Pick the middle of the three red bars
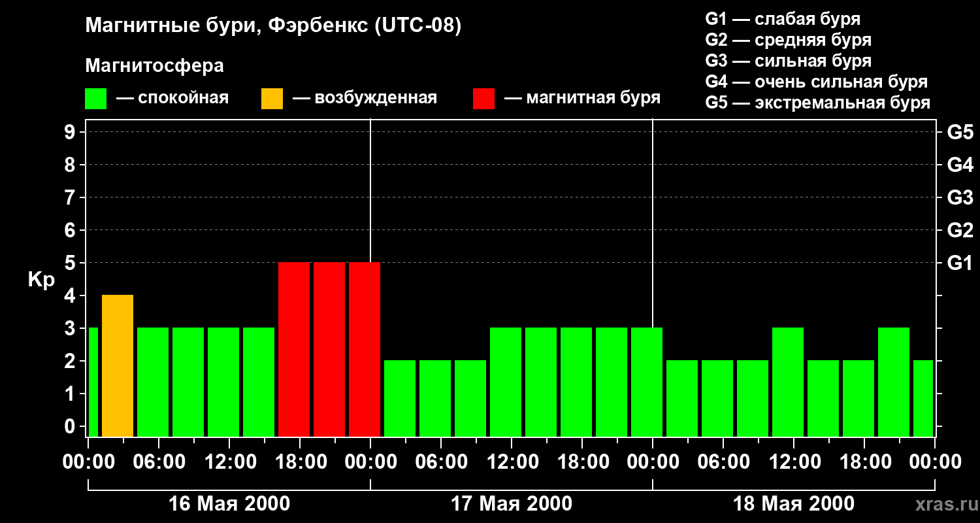The height and width of the screenshot is (523, 980). (x=329, y=350)
